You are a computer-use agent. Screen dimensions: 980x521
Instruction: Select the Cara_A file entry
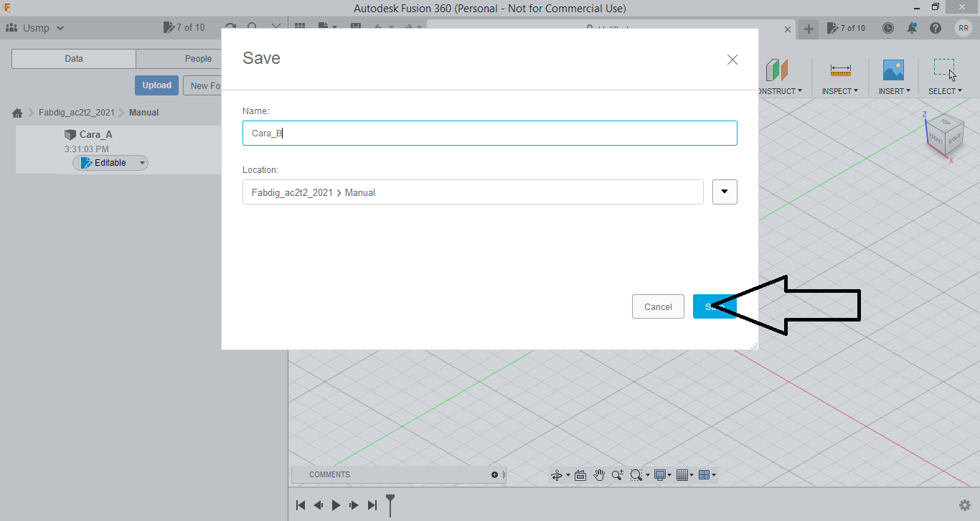coord(118,149)
